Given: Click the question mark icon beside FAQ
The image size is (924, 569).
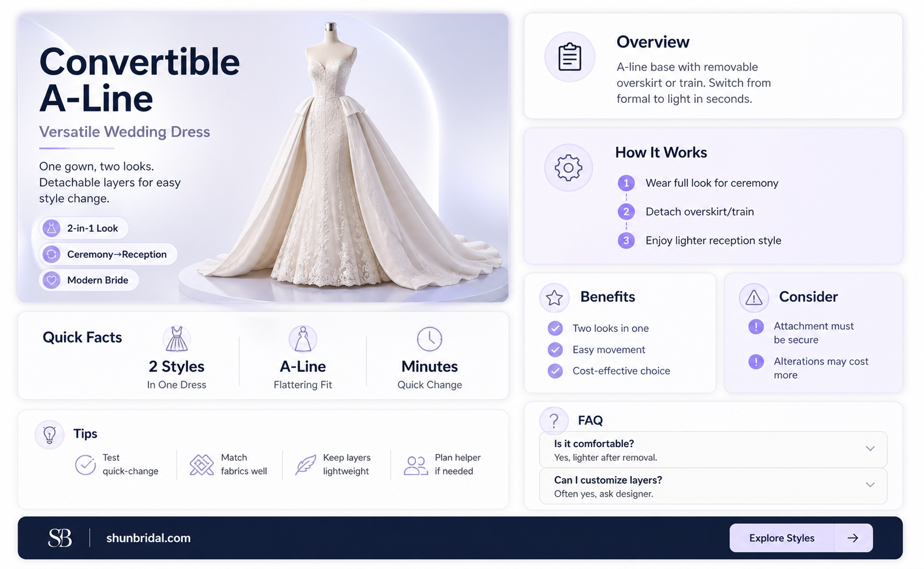Looking at the screenshot, I should pos(554,420).
